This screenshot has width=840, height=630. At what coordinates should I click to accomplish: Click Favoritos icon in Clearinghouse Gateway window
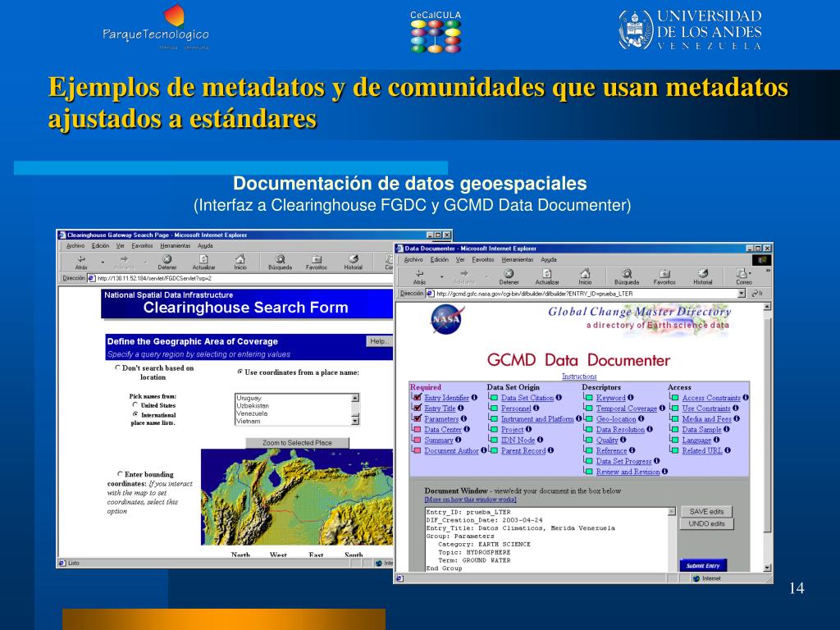pyautogui.click(x=317, y=258)
